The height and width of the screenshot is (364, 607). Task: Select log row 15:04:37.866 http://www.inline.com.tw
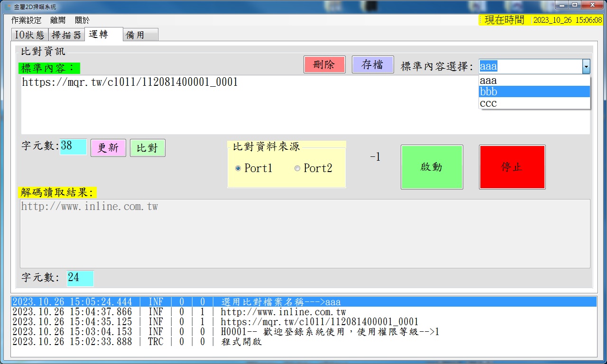(x=303, y=312)
